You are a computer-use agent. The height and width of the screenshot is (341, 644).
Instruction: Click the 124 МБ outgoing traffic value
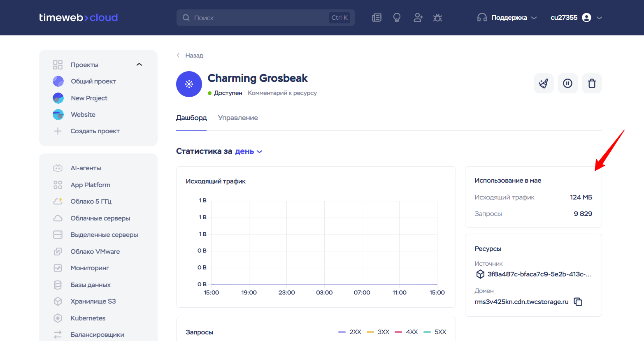[581, 197]
